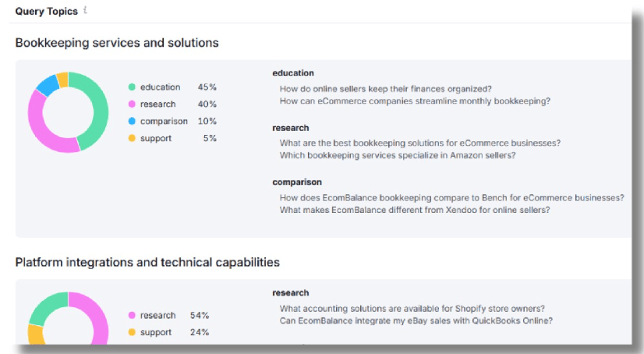Open 'Which bookkeeping services specialize in Amazon sellers?'

(x=398, y=155)
